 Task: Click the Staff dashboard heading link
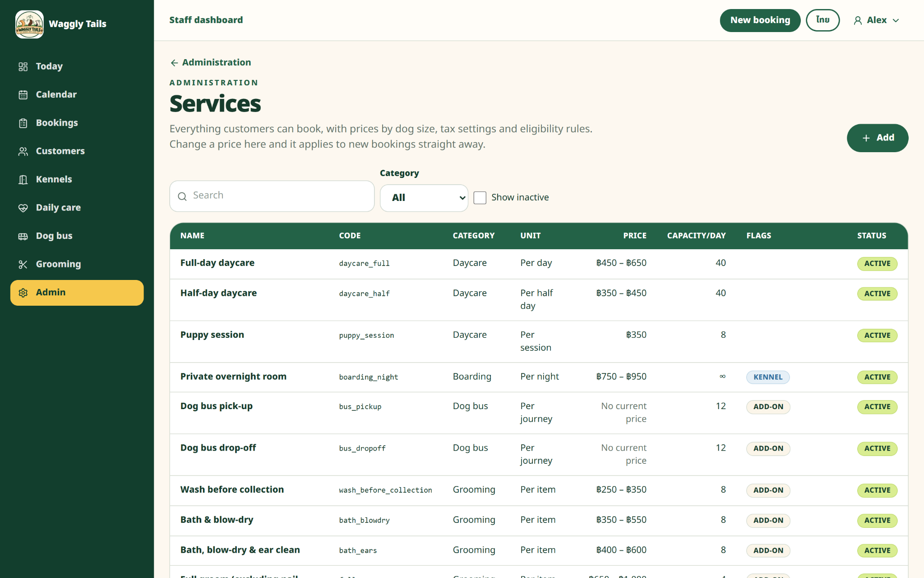206,20
